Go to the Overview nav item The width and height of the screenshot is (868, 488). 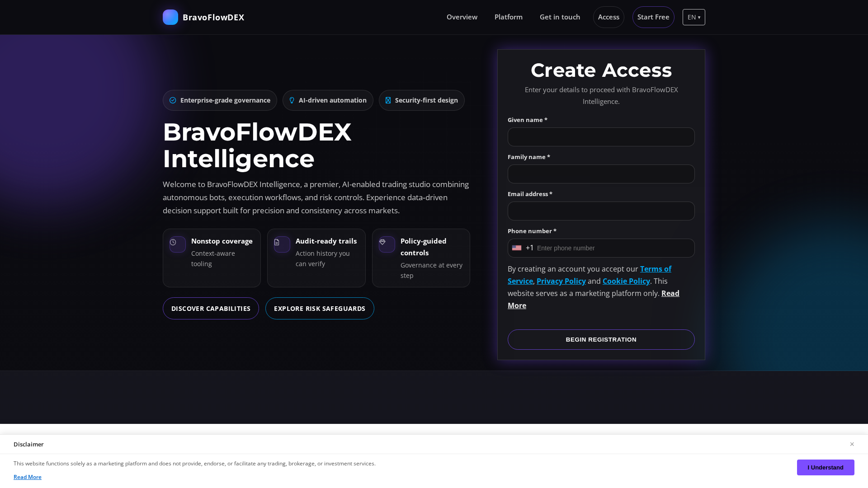(x=462, y=17)
